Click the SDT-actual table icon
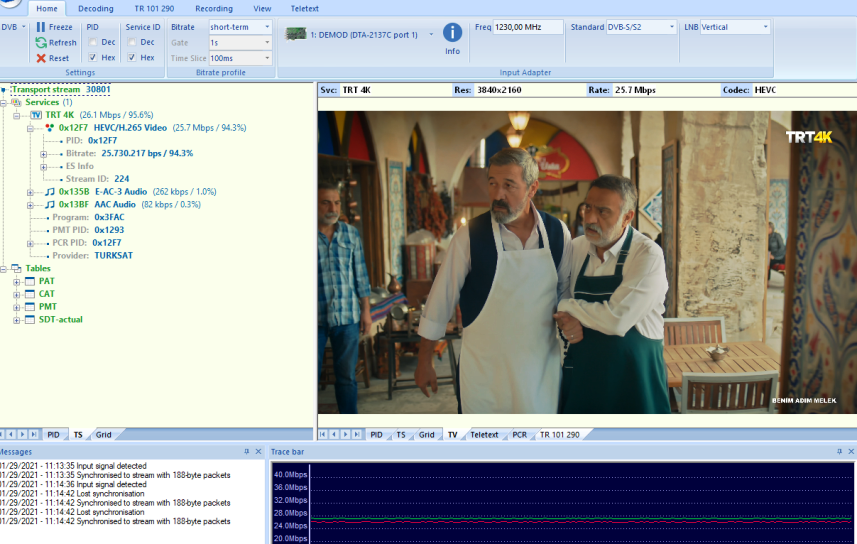Viewport: 857px width, 544px height. click(30, 319)
